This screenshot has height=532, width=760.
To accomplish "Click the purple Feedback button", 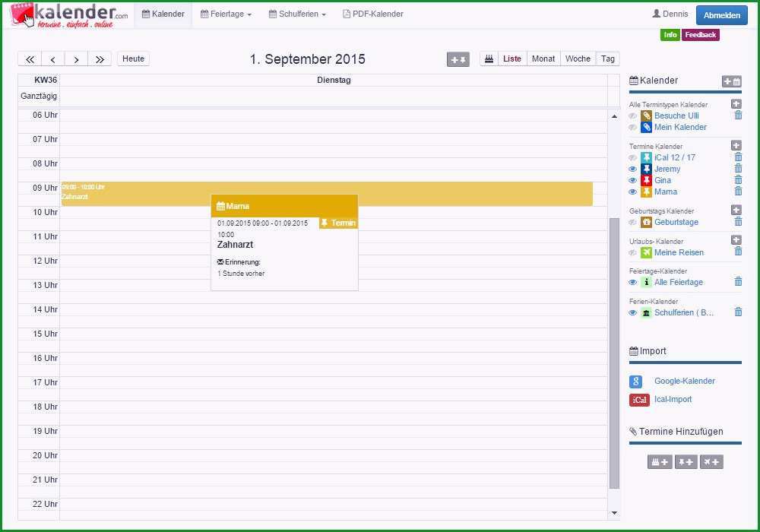I will (701, 35).
